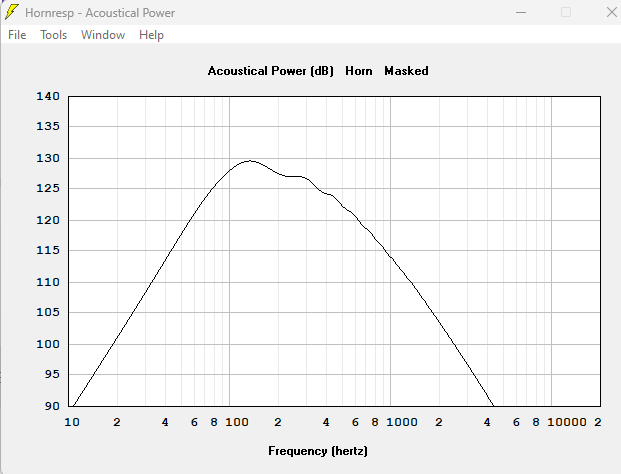Image resolution: width=621 pixels, height=474 pixels.
Task: Click the 115 y-axis value
Action: coord(48,250)
